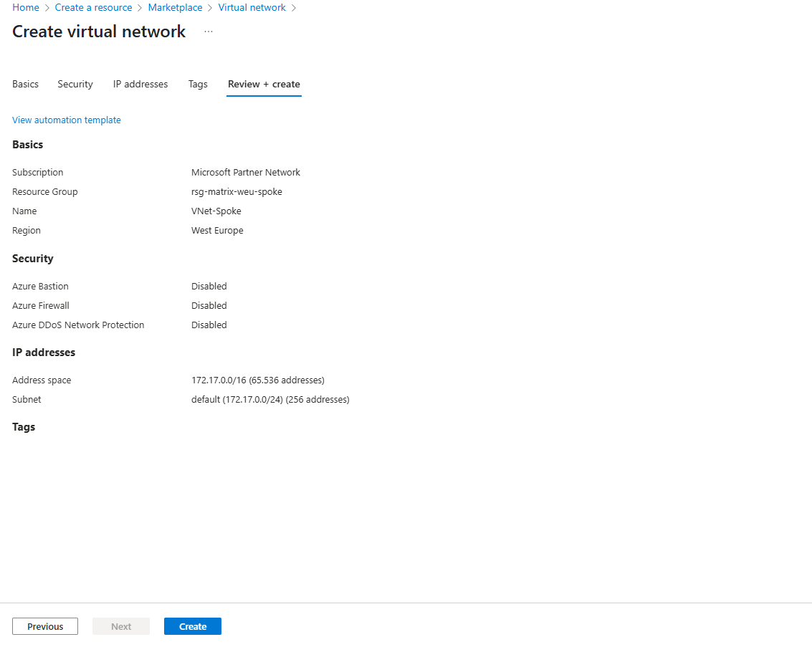The image size is (812, 647).
Task: Click the Tags section heading
Action: (24, 427)
